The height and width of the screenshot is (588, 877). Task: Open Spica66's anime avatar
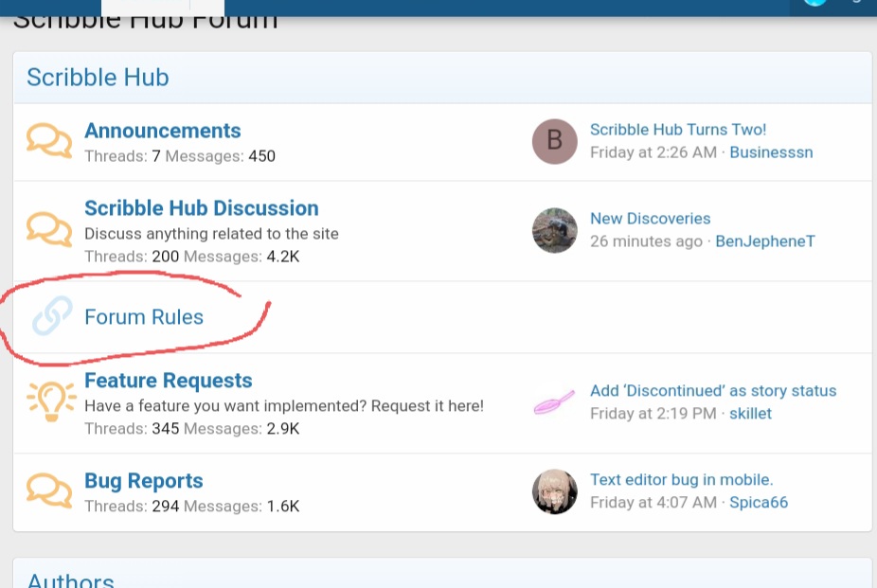[555, 491]
